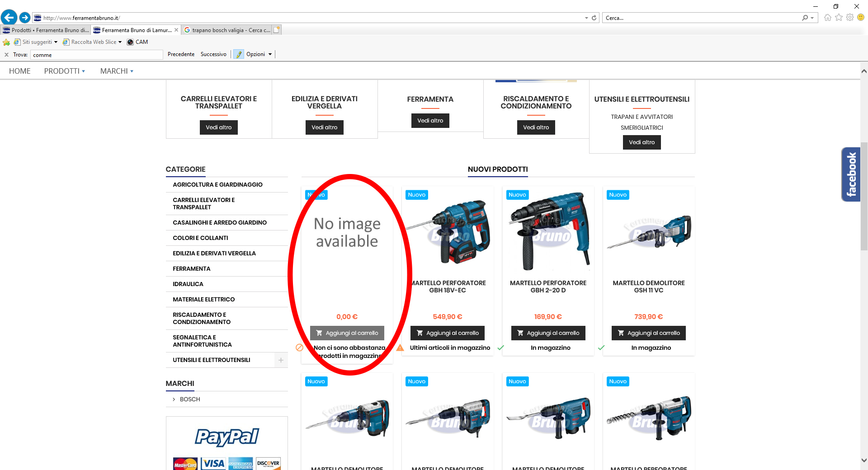
Task: Open the PRODOTTI dropdown menu
Action: point(64,71)
